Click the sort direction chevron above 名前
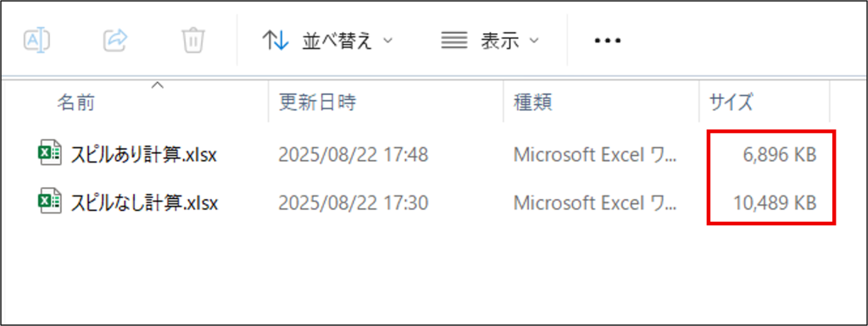The height and width of the screenshot is (326, 868). pos(158,85)
